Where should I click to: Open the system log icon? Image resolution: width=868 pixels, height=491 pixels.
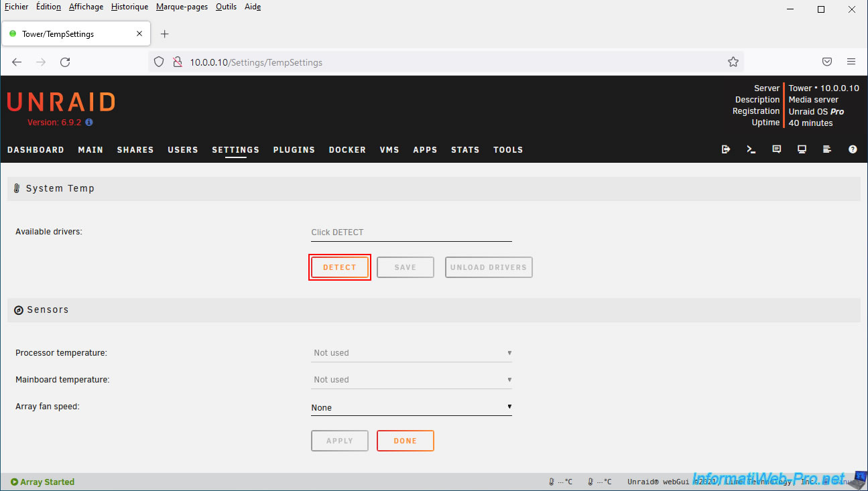pos(827,149)
